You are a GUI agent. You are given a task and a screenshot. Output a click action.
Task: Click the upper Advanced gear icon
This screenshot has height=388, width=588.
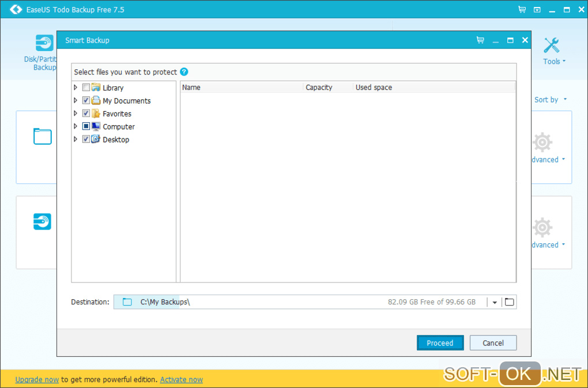coord(542,142)
